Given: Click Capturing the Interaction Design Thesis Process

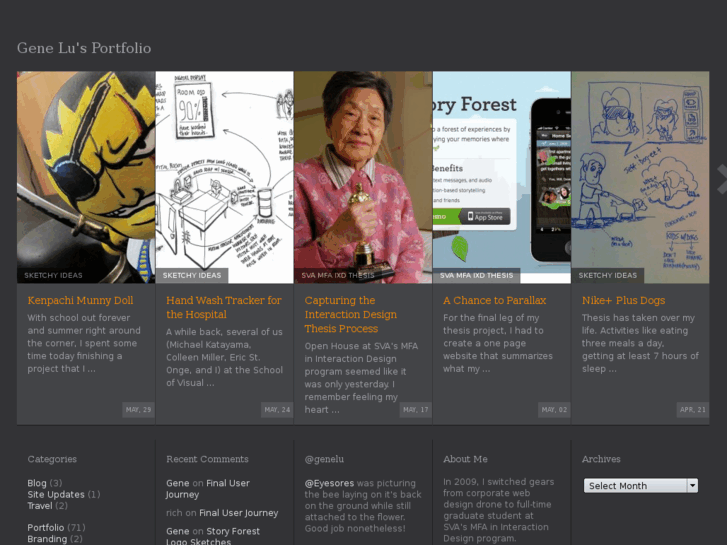Looking at the screenshot, I should click(350, 314).
